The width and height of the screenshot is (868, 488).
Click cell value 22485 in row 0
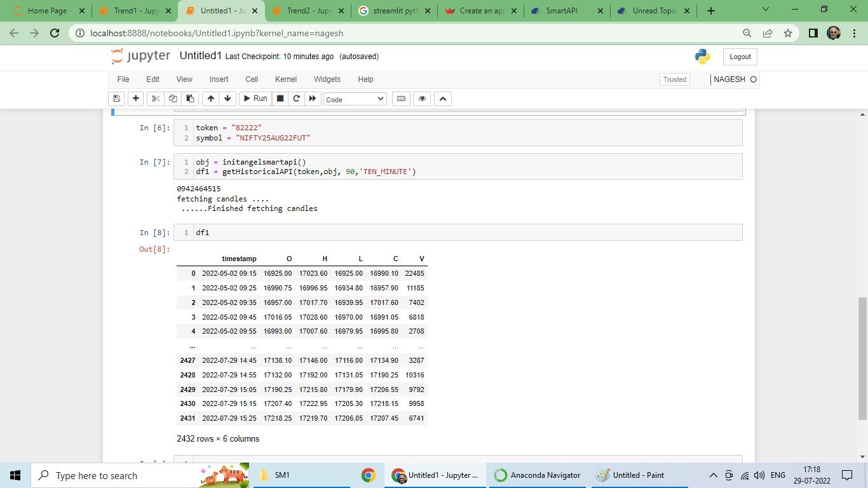point(414,273)
